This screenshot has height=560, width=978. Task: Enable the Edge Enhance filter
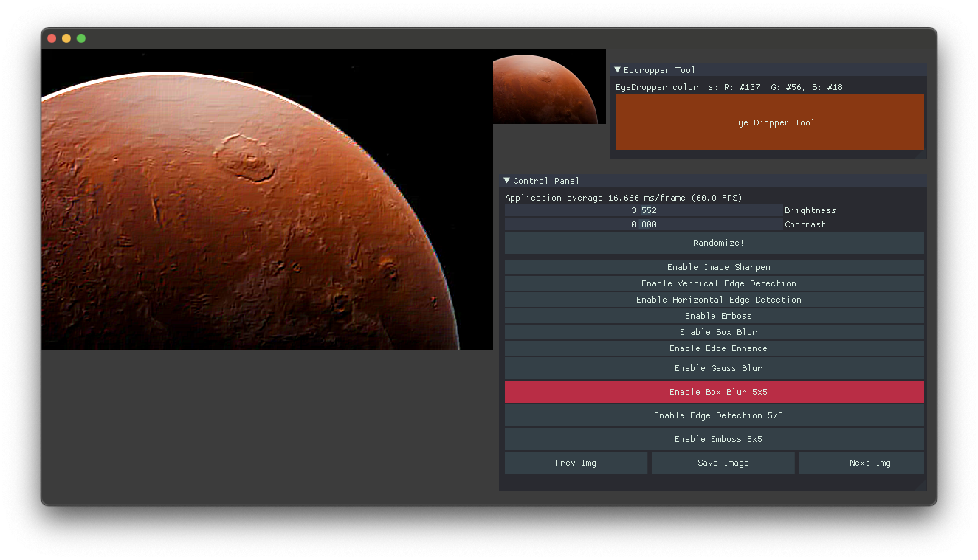[x=714, y=348]
